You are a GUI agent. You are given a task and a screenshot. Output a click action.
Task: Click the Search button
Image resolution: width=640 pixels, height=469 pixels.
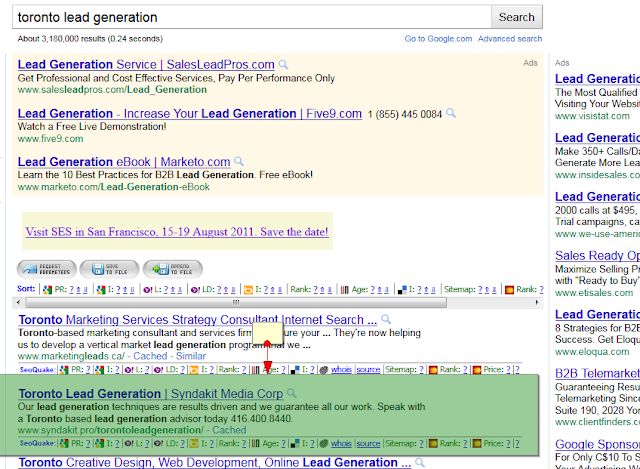517,17
